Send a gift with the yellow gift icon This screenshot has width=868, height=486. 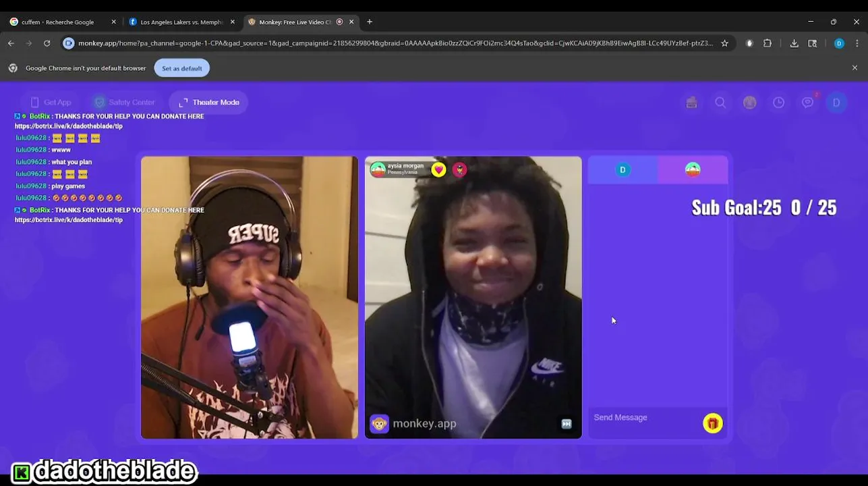coord(712,423)
